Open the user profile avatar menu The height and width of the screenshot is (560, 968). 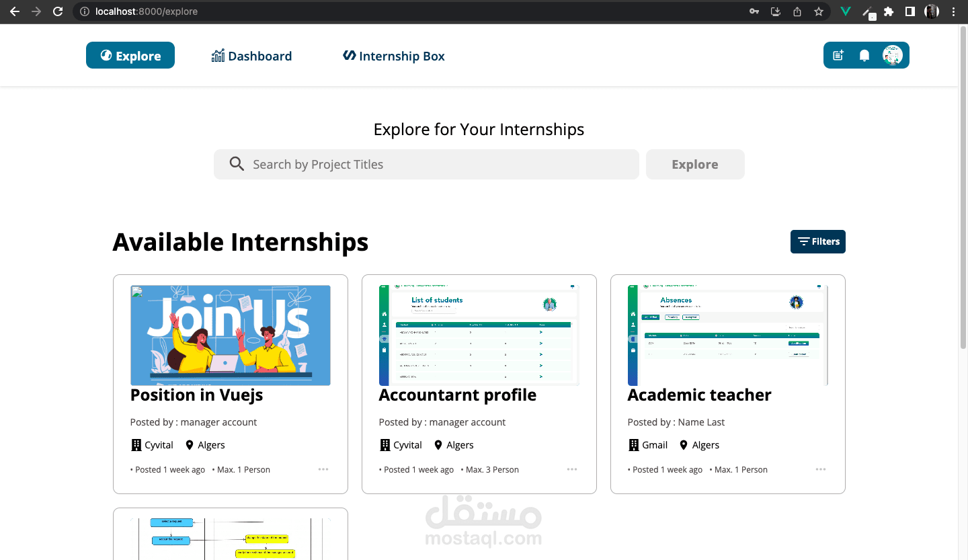point(892,56)
